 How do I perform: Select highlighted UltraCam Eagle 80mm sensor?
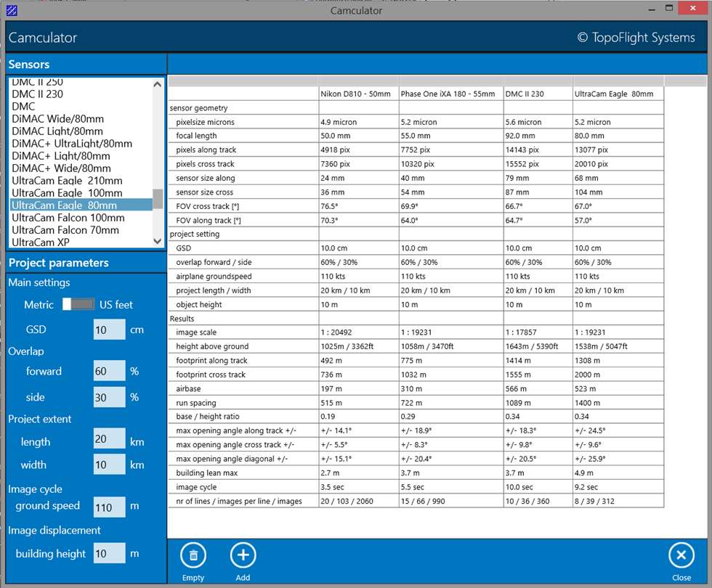81,205
